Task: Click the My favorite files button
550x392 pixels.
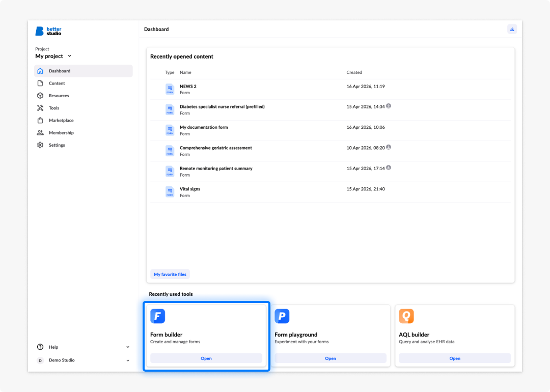Action: [170, 274]
